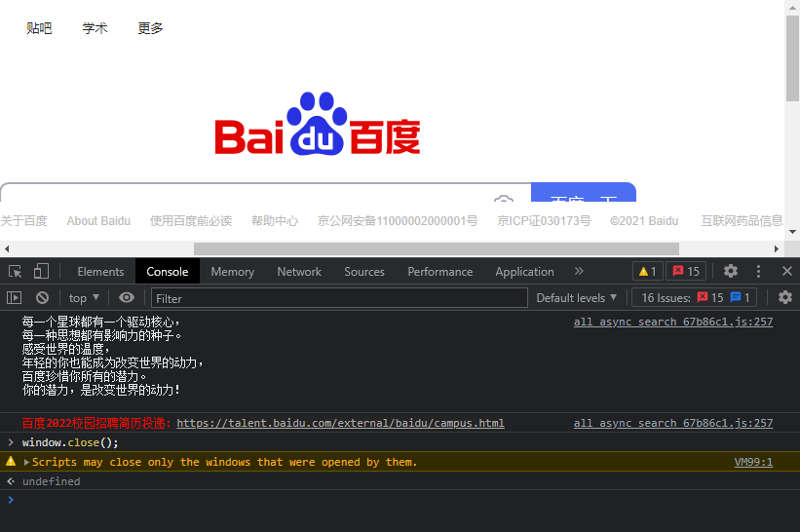Viewport: 800px width, 532px height.
Task: Click the blue Baidu search button
Action: point(584,192)
